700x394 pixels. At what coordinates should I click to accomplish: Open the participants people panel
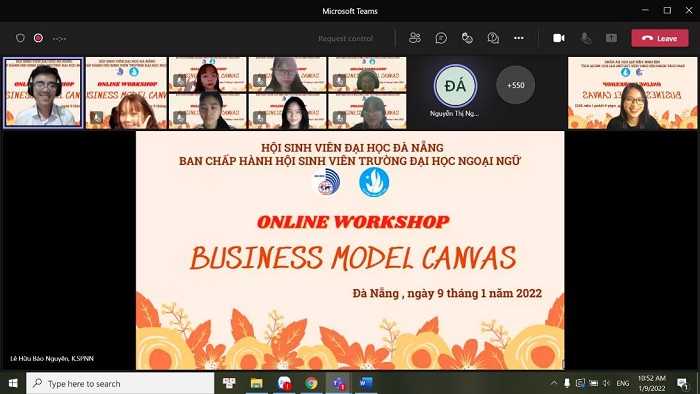(415, 38)
